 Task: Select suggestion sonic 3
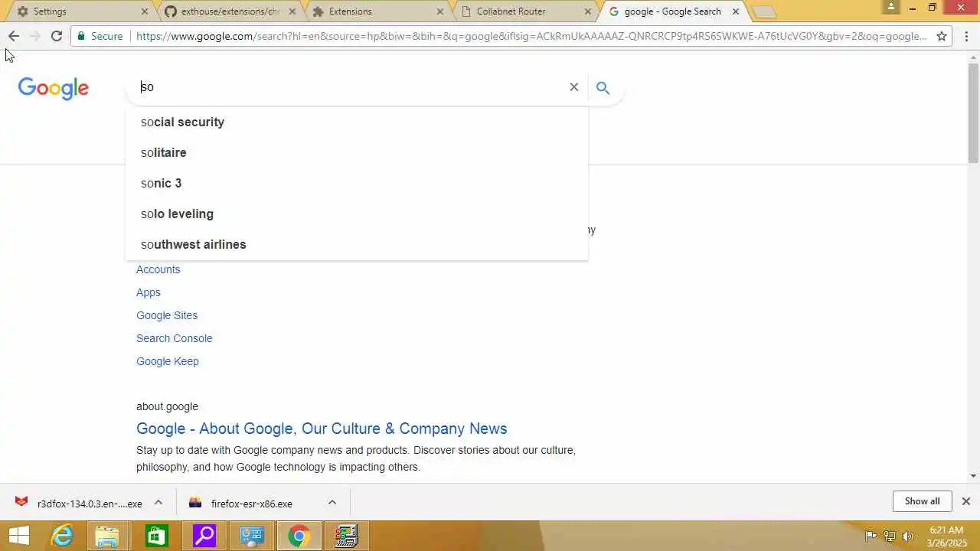(357, 184)
